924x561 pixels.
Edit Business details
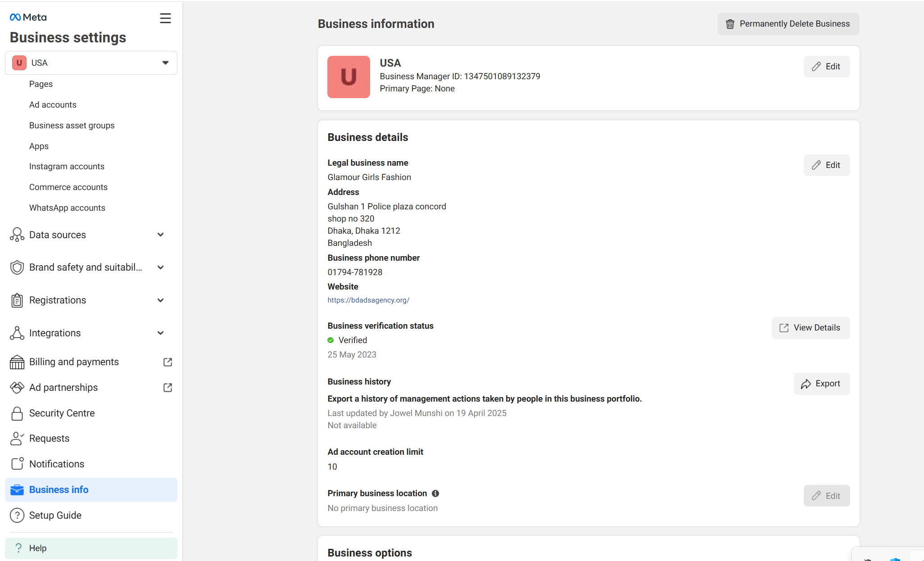tap(826, 165)
